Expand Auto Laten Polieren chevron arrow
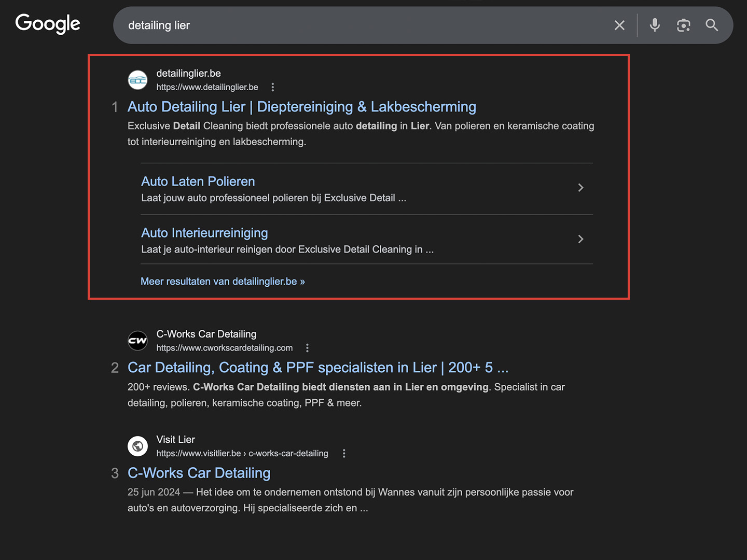747x560 pixels. tap(580, 188)
